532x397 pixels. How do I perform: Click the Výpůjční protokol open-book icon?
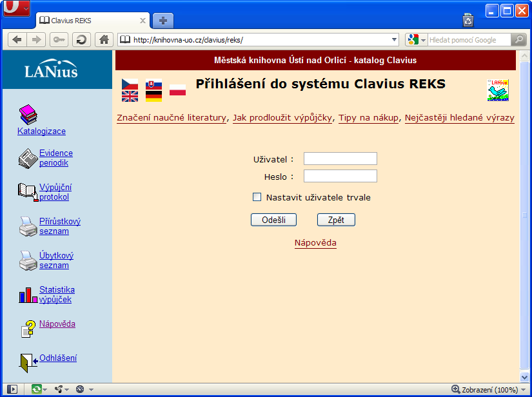click(x=28, y=192)
